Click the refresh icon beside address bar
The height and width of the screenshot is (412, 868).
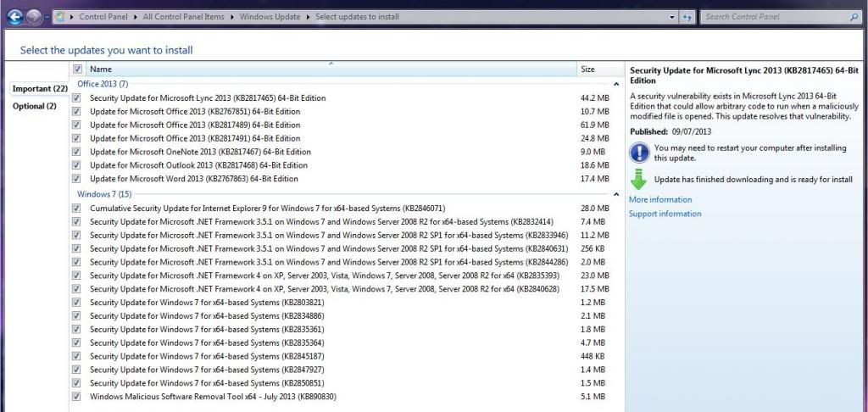[x=688, y=17]
